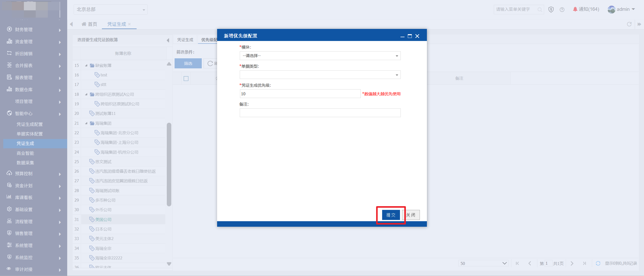Toggle the select-all checkbox in table header
This screenshot has width=644, height=276.
(186, 78)
